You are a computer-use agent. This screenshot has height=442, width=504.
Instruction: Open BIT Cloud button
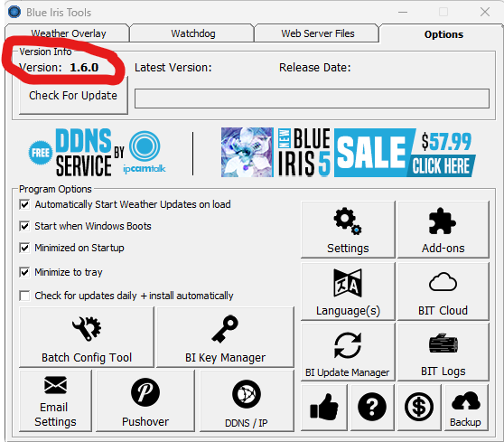point(443,291)
